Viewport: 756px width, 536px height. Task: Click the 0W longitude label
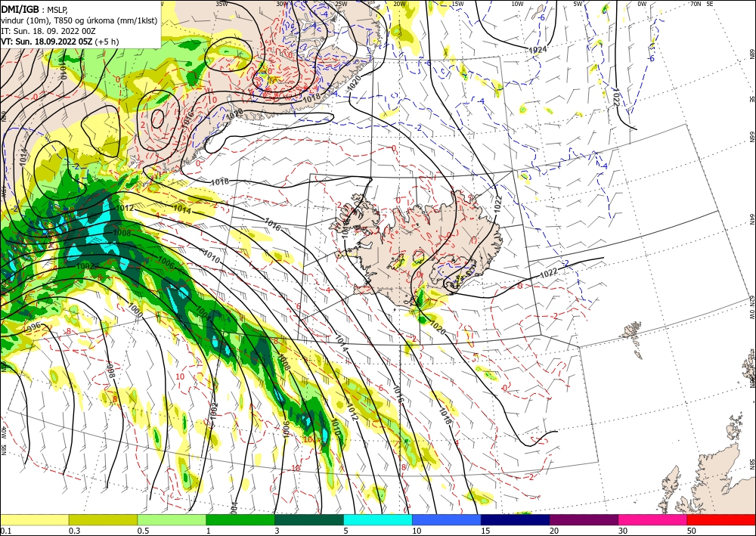642,4
